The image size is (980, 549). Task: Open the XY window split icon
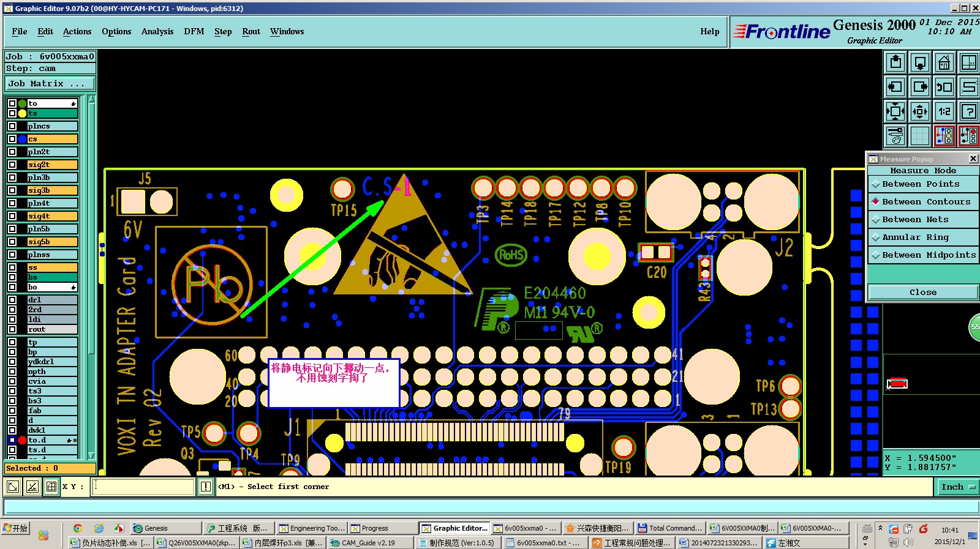[969, 62]
